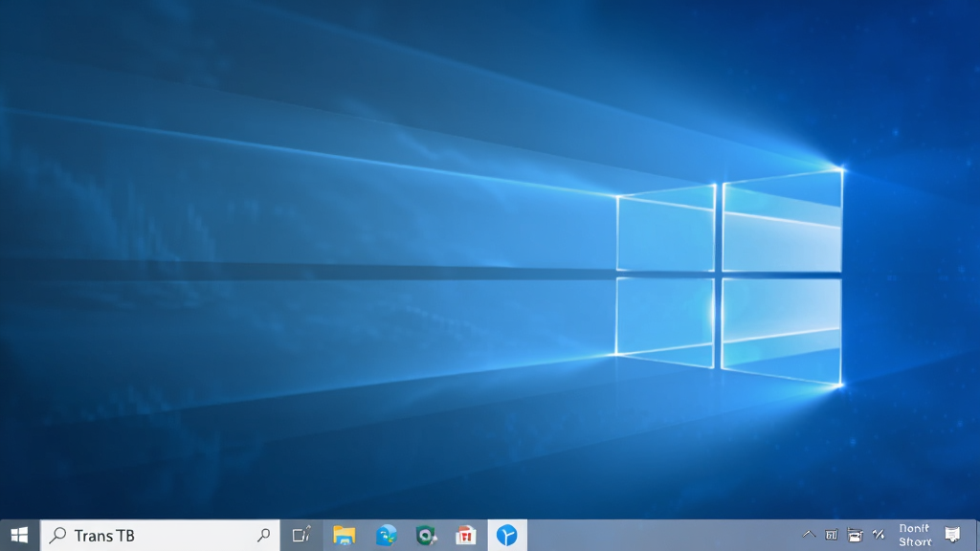Click the tray icon left of the clock
Screen dimensions: 980x551
pos(879,535)
